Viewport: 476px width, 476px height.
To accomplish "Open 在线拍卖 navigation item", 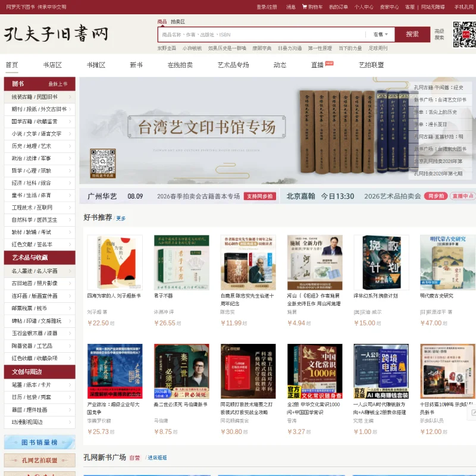I will pyautogui.click(x=180, y=65).
